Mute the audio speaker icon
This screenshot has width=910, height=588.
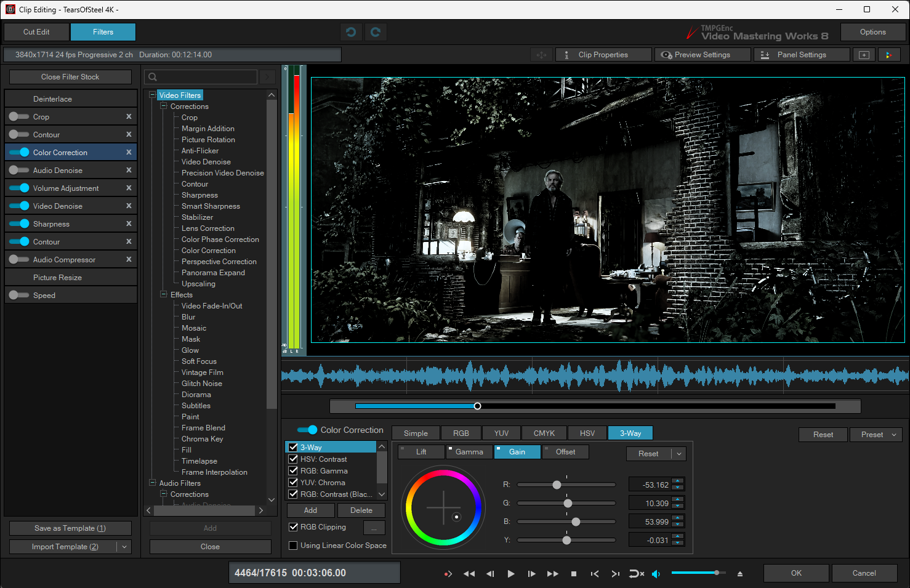(656, 573)
